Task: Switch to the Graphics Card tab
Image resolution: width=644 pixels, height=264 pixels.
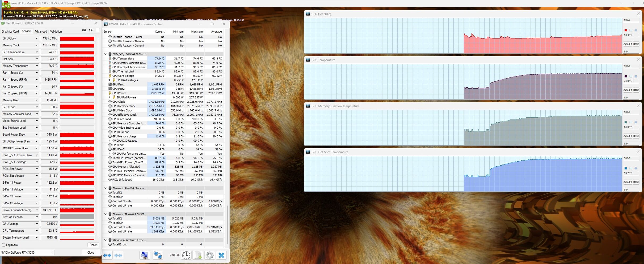Action: tap(10, 32)
